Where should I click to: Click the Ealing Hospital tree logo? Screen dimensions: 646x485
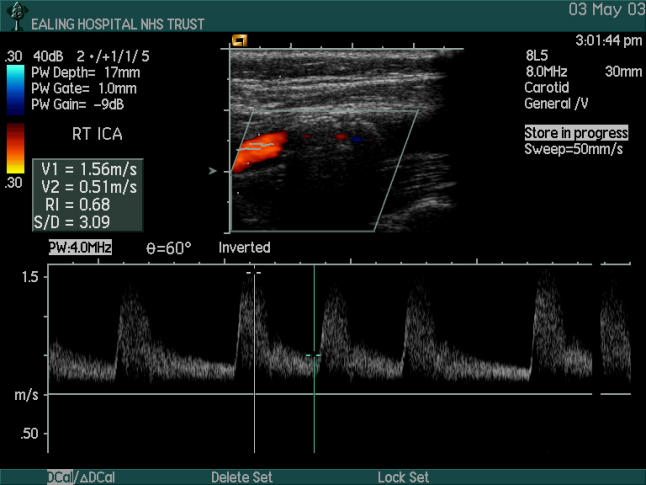pyautogui.click(x=17, y=16)
